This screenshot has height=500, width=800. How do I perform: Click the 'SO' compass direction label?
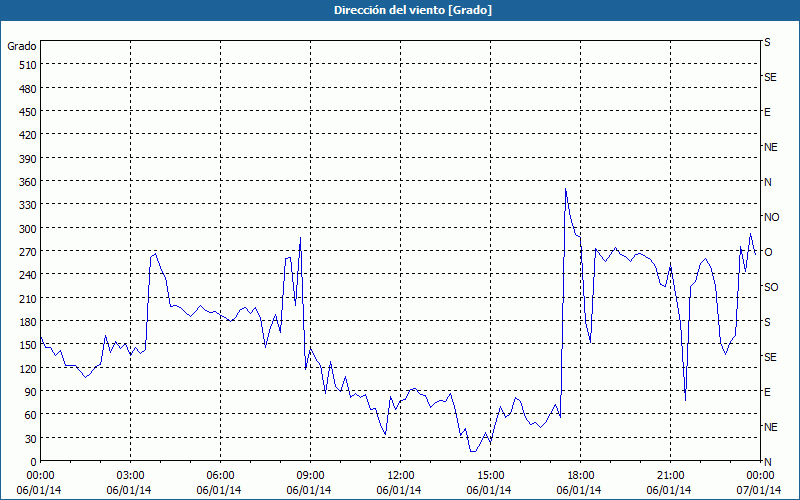pos(771,287)
